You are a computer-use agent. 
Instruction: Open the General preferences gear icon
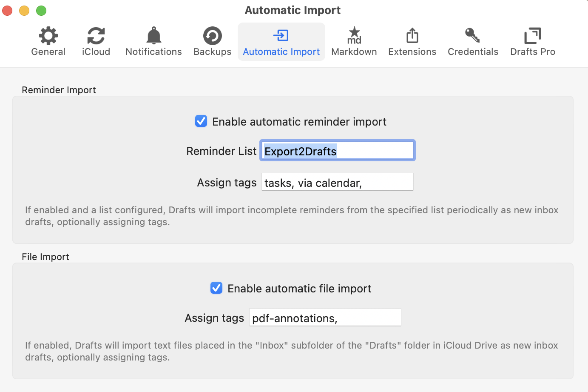48,36
